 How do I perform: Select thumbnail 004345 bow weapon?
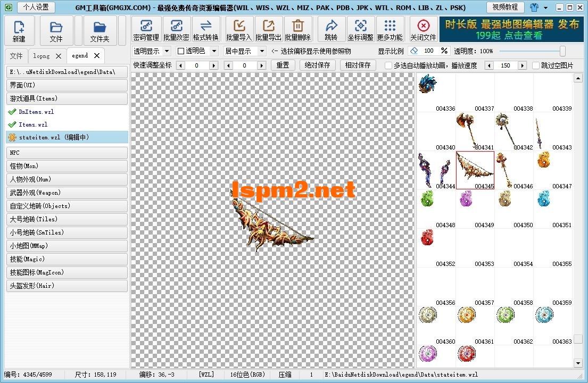(475, 170)
